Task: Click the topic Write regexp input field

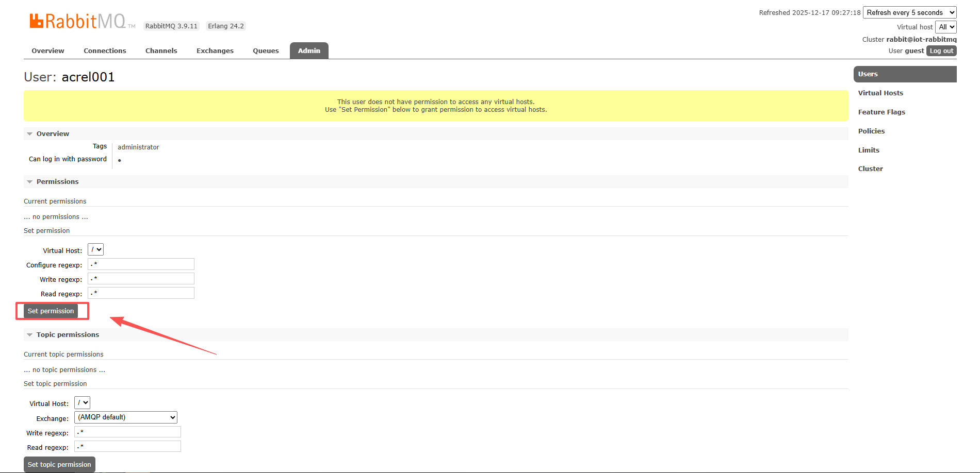Action: pyautogui.click(x=127, y=432)
